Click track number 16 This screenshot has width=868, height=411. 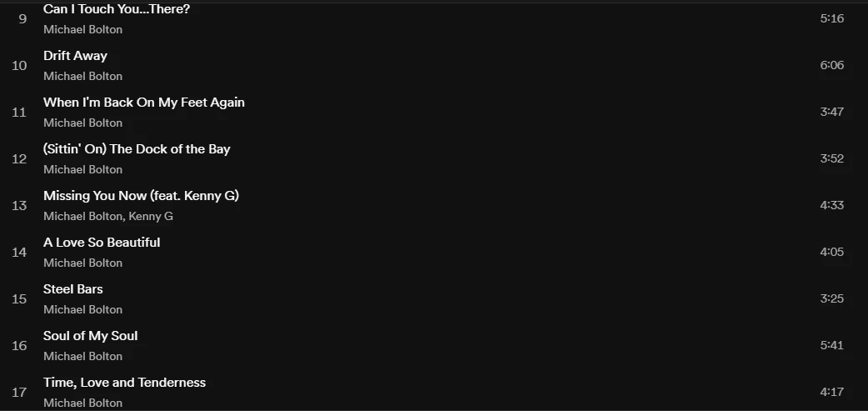click(19, 346)
